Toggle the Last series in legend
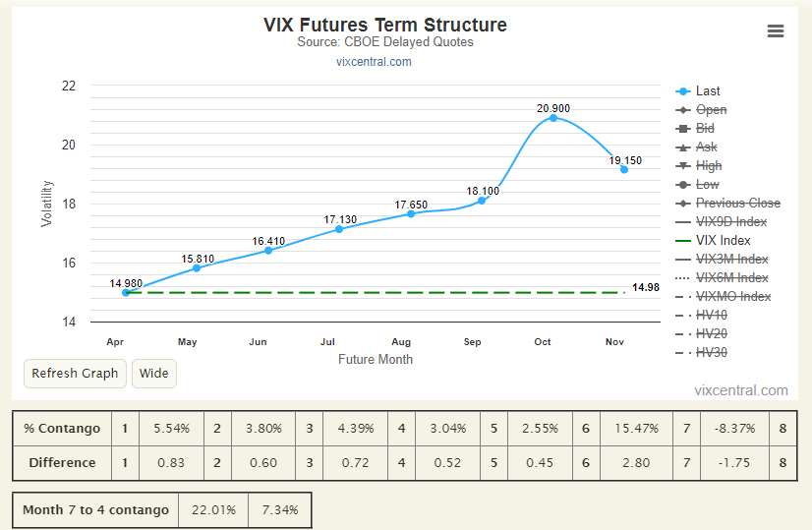The width and height of the screenshot is (812, 530). coord(698,91)
